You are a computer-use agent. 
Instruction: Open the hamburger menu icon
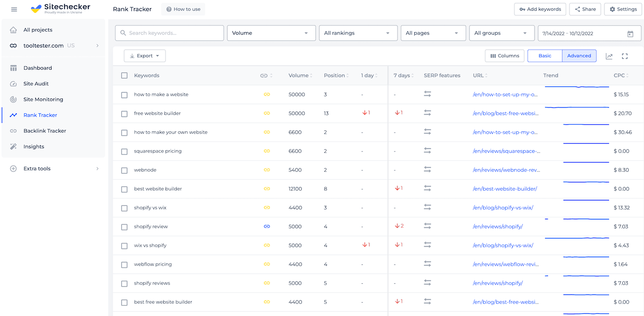click(14, 9)
